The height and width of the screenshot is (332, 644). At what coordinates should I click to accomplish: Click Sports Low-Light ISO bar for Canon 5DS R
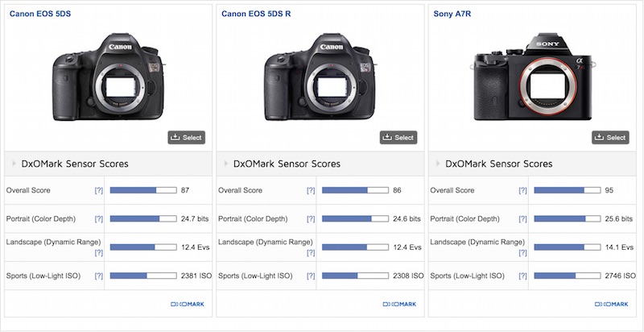[355, 276]
